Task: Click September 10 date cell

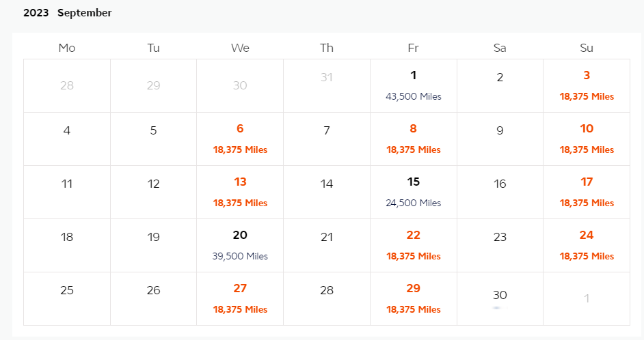Action: 587,139
